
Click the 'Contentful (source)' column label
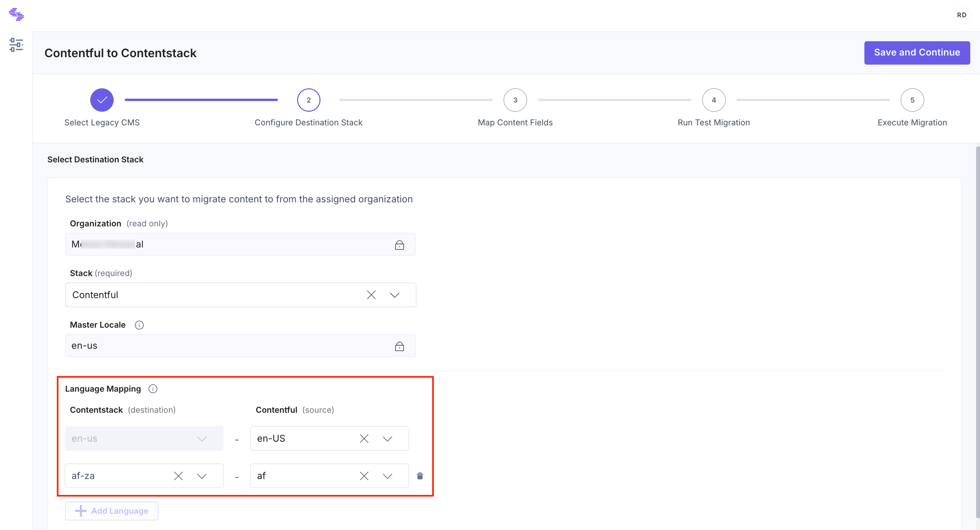[x=295, y=410]
